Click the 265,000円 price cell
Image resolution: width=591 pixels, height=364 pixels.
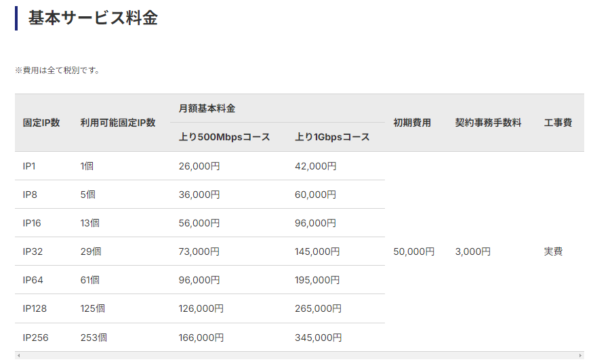pyautogui.click(x=318, y=308)
